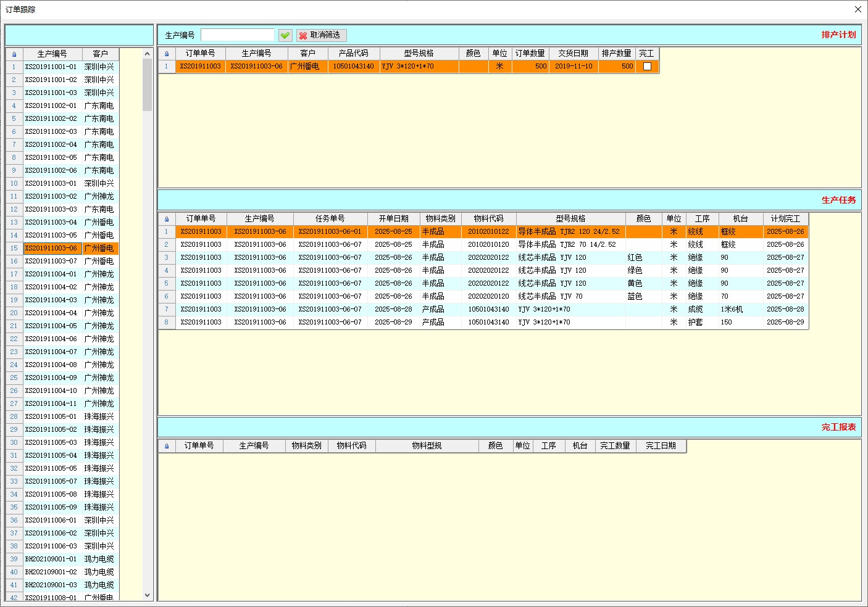
Task: Click the 客户 column header in left list
Action: pyautogui.click(x=100, y=54)
